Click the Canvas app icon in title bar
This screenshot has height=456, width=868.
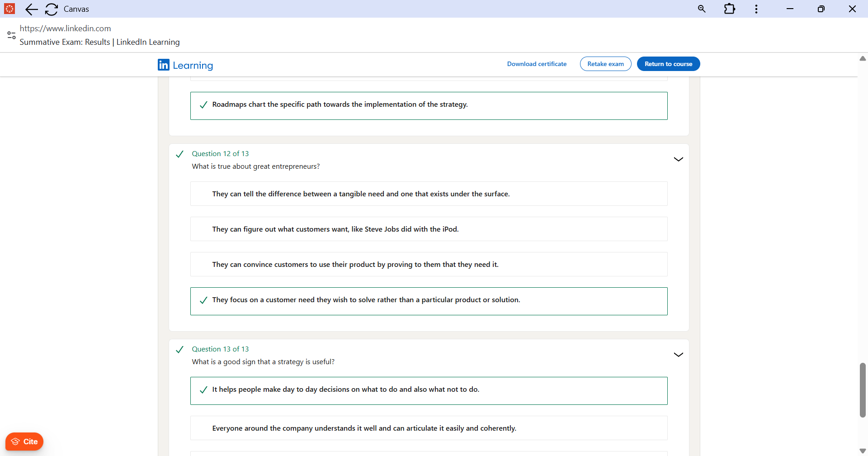pyautogui.click(x=9, y=9)
